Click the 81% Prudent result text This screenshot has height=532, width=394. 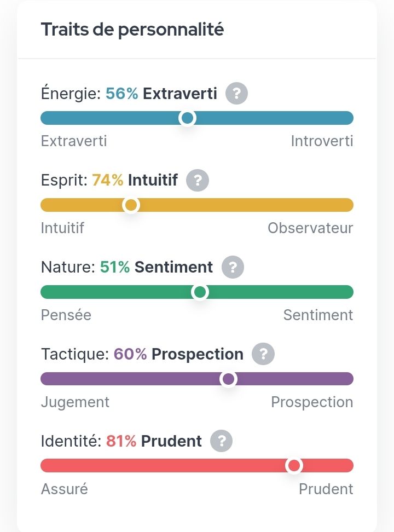tap(154, 441)
